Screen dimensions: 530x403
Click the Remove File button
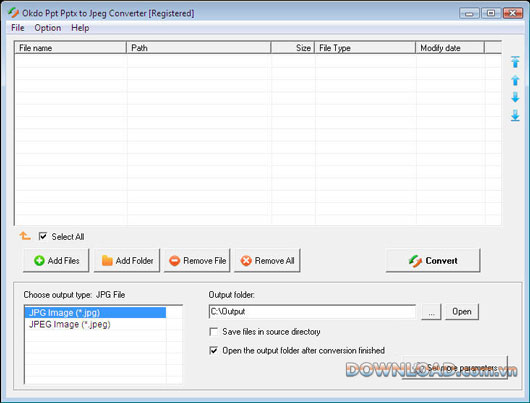pos(197,260)
